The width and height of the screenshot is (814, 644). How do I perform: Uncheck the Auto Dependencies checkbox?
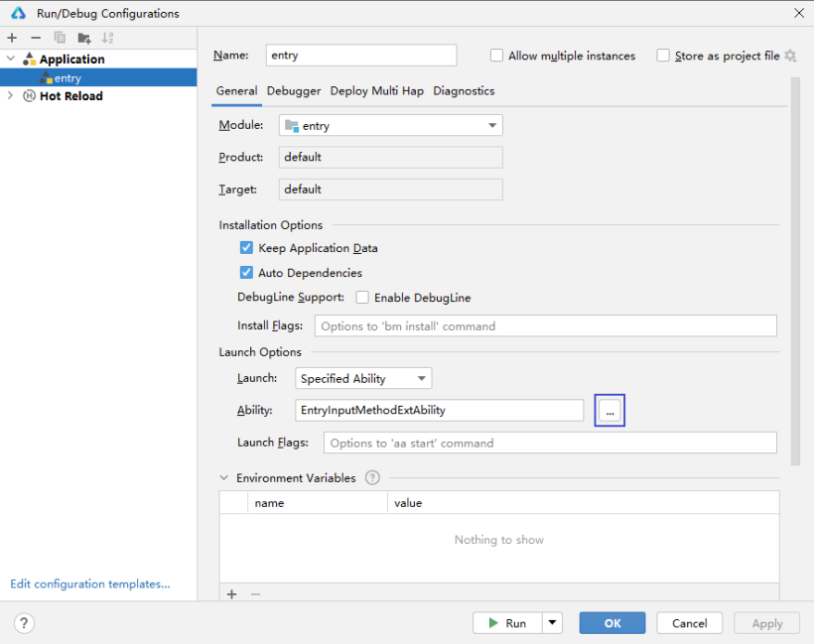246,273
